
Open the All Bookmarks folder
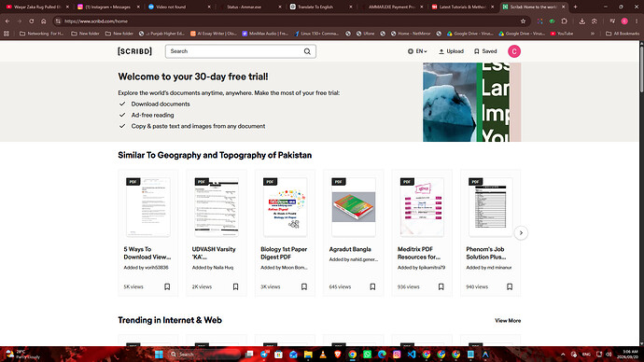(x=623, y=34)
